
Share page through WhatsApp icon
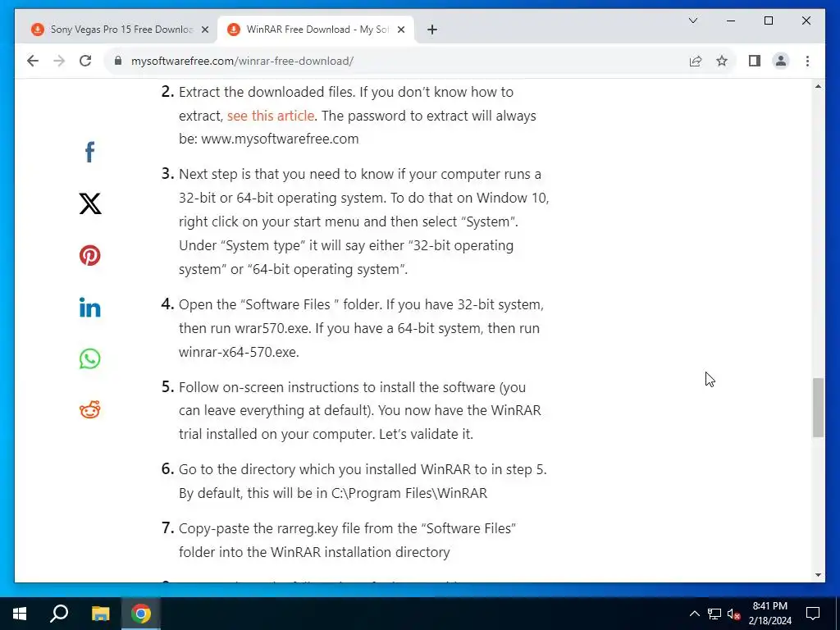90,358
